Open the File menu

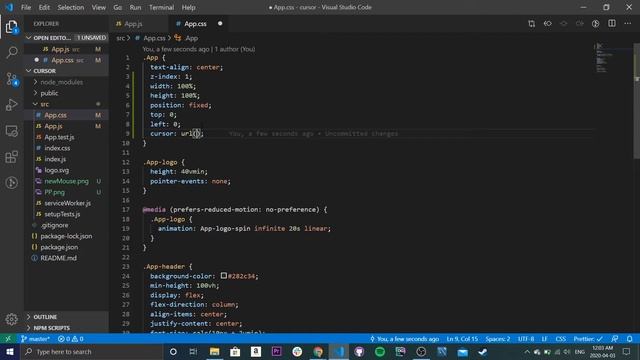pyautogui.click(x=26, y=7)
